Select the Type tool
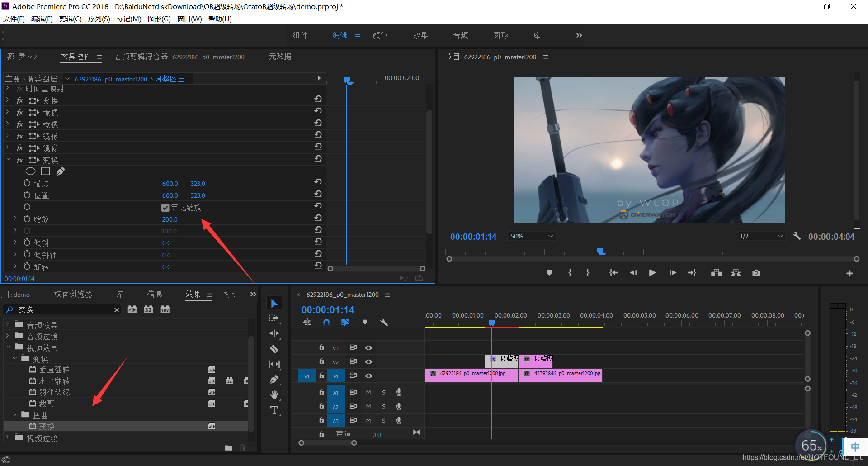 274,410
